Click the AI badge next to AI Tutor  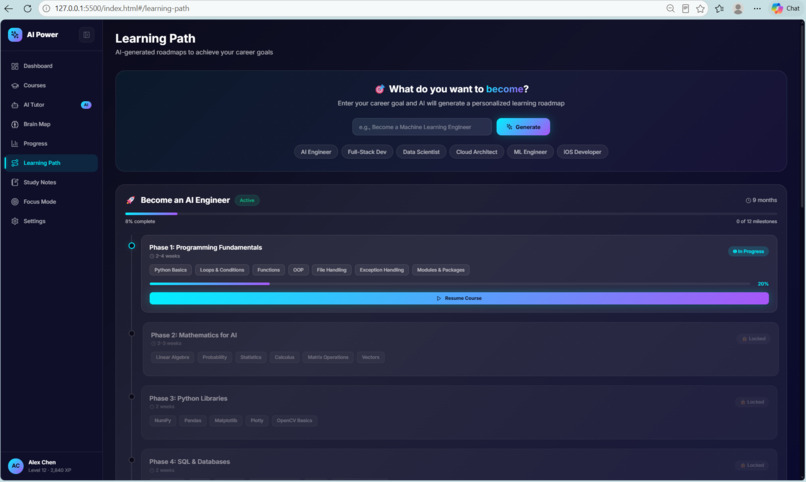[86, 105]
